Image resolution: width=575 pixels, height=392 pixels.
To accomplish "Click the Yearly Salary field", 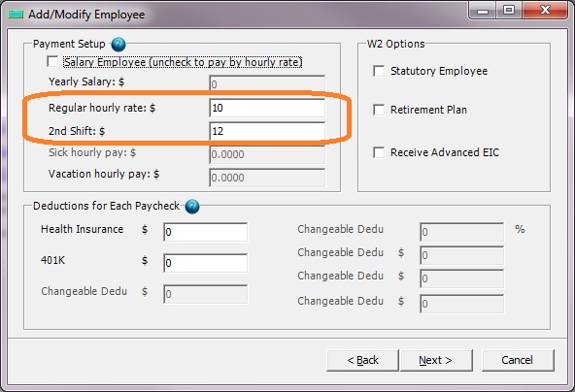I will tap(267, 83).
